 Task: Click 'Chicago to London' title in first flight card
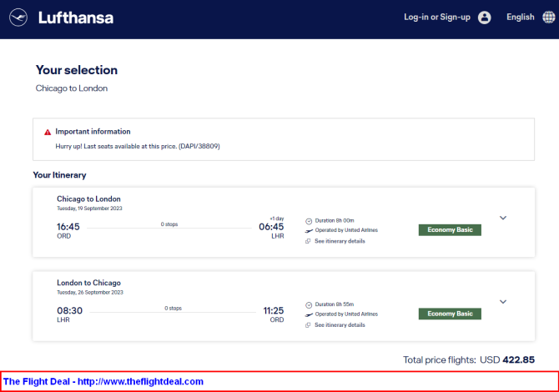tap(88, 199)
